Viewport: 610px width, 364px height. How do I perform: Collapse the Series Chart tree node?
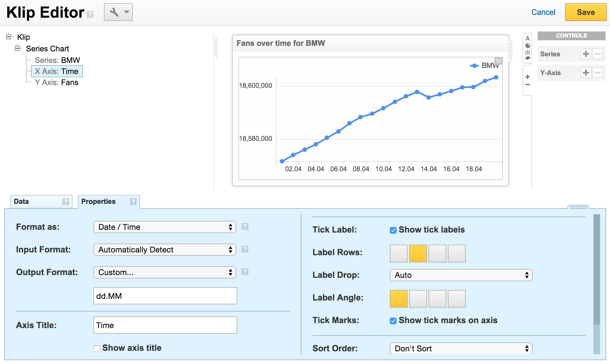[x=18, y=48]
